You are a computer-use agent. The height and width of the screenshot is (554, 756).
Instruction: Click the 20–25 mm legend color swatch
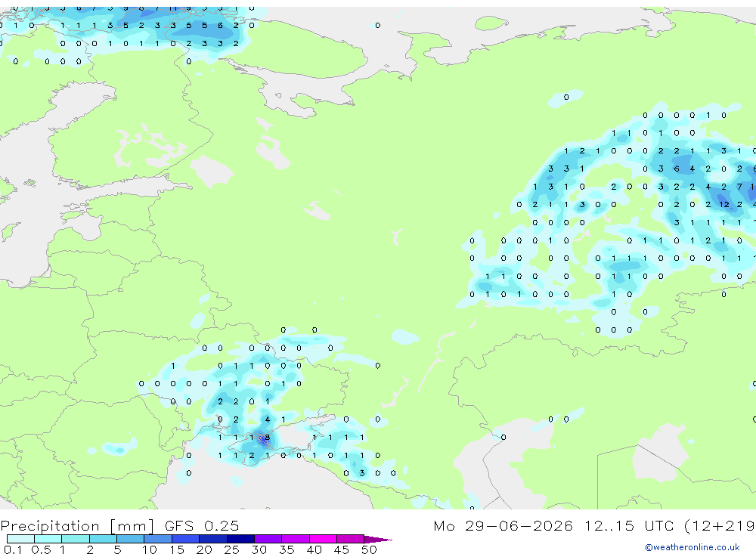(213, 539)
